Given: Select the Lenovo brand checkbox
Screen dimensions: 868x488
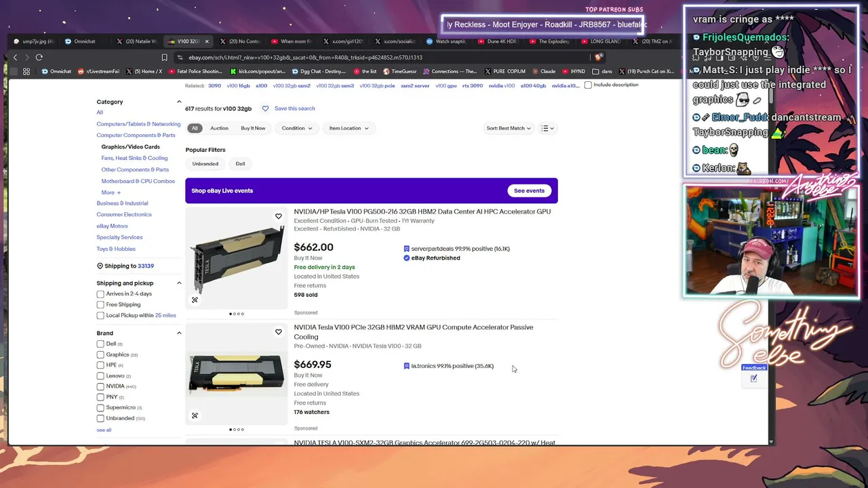Looking at the screenshot, I should pos(100,376).
